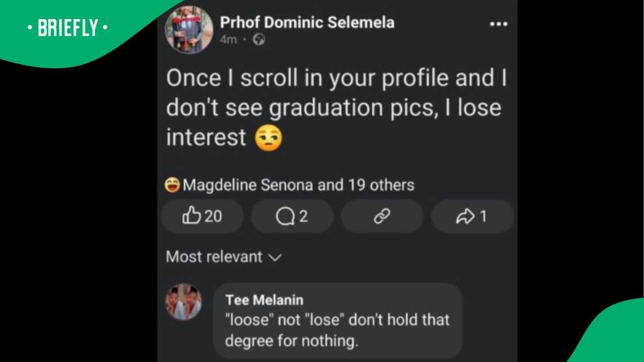Click the grinning emoji next to Magdeline Senona
Screen dimensions: 644x362
(173, 184)
